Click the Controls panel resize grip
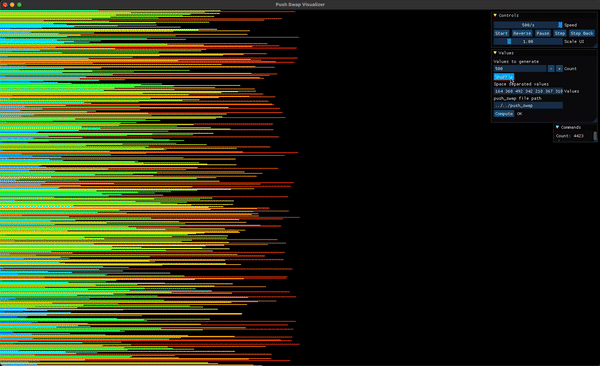 pos(595,46)
